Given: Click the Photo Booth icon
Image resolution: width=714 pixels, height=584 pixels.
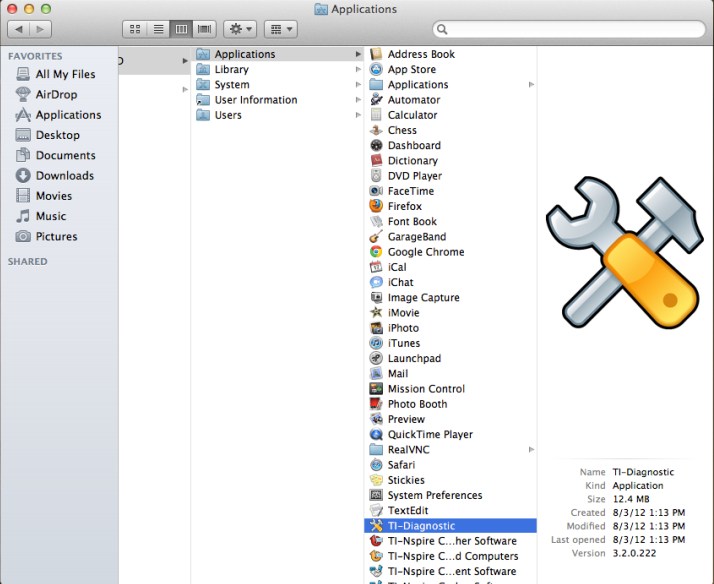Looking at the screenshot, I should tap(376, 404).
